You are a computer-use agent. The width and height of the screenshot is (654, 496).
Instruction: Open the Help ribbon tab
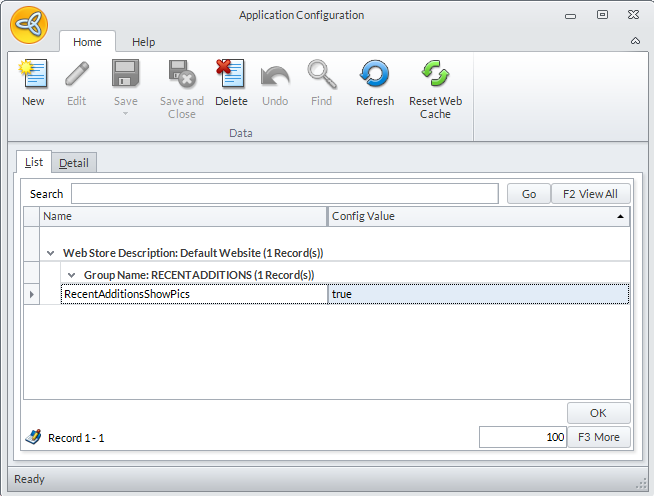point(144,42)
